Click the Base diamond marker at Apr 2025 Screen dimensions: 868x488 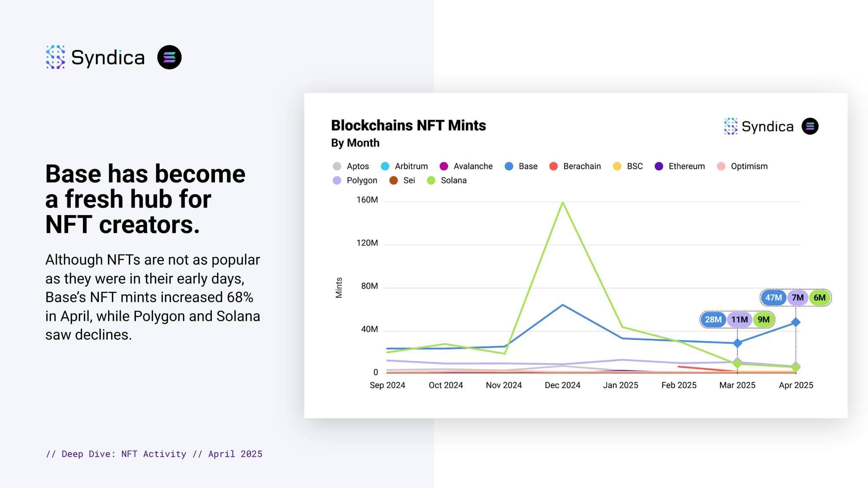(x=796, y=322)
